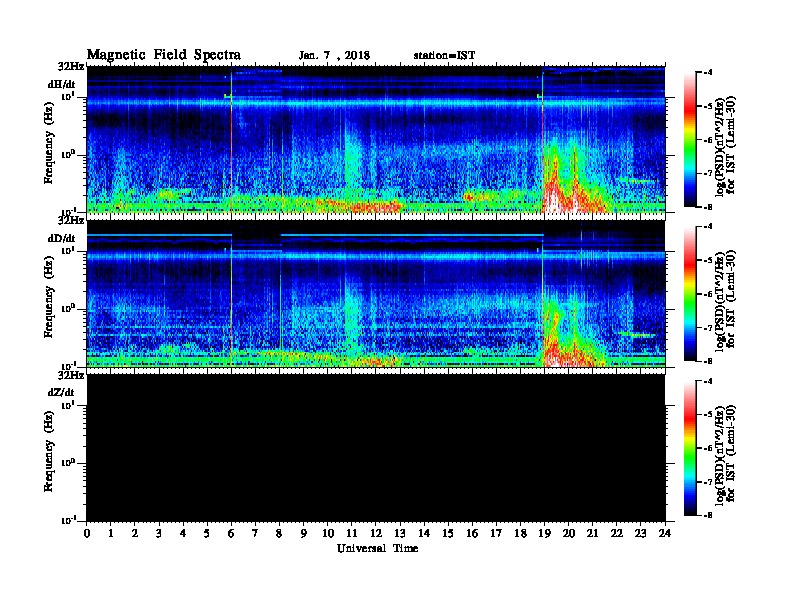Click hour tick label '3' on time axis
Image resolution: width=792 pixels, height=612 pixels.
tap(159, 534)
